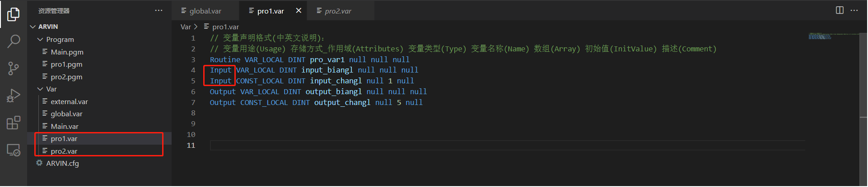Switch to the pro2.var tab
This screenshot has height=187, width=868.
tap(338, 11)
